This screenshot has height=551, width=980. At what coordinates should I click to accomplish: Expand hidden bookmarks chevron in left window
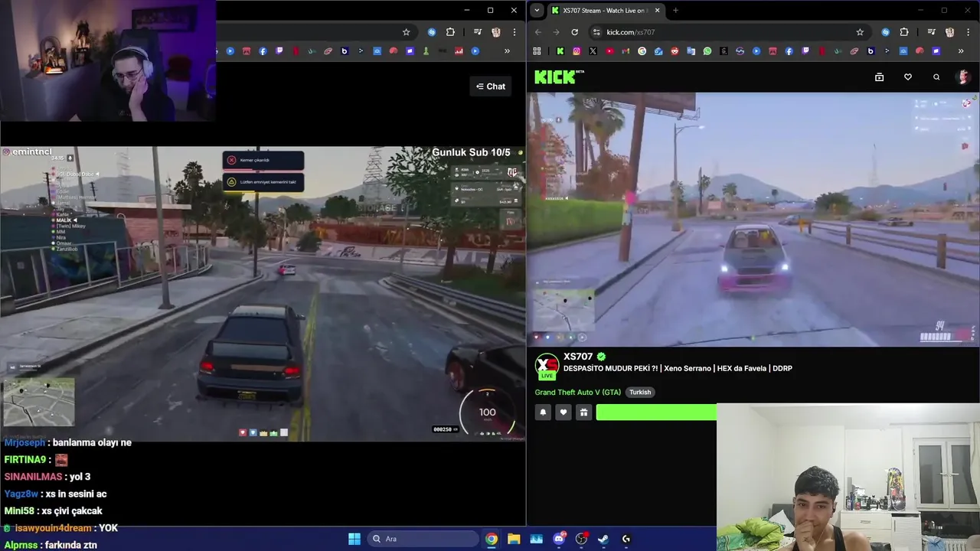tap(507, 51)
